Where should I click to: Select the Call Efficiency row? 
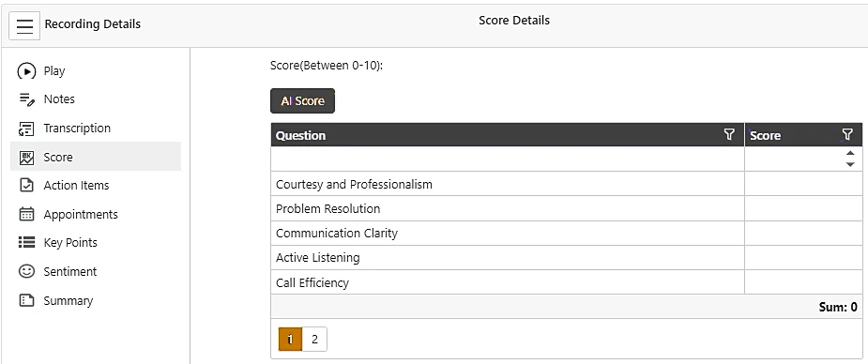[x=566, y=282]
